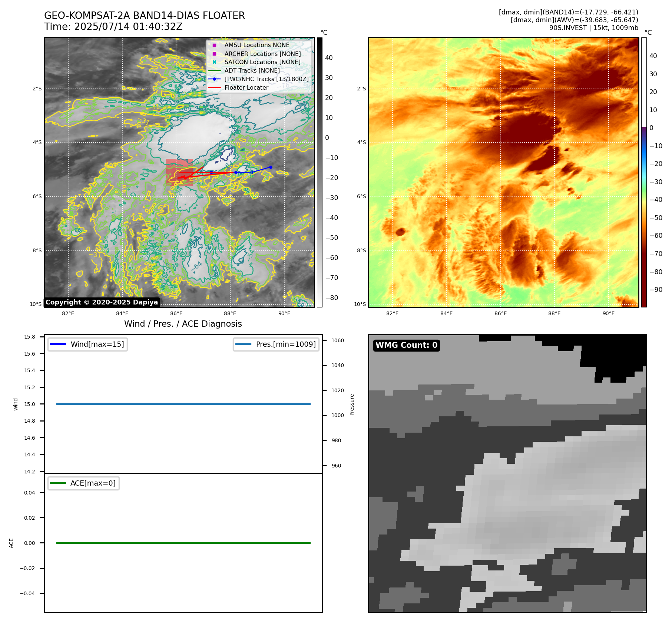The height and width of the screenshot is (626, 672).
Task: Click 'ARCHER Locations [NONE]' legend text
Action: 263,54
